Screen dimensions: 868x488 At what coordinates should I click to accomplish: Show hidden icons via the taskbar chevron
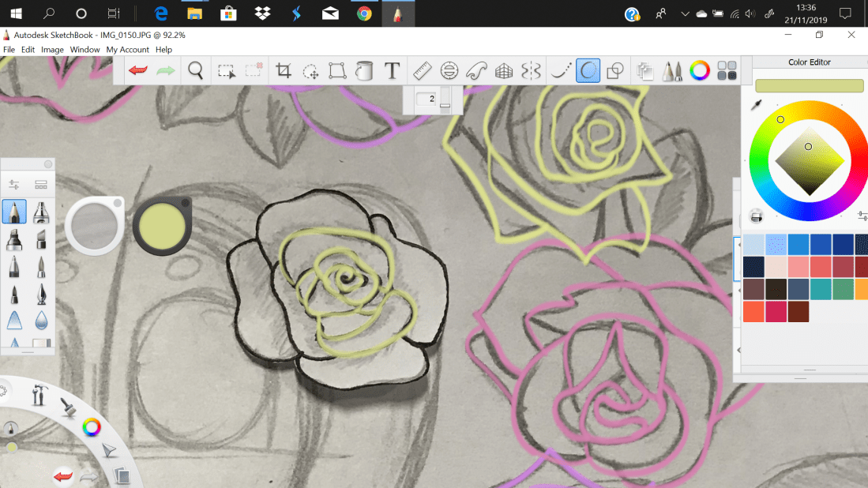point(684,13)
